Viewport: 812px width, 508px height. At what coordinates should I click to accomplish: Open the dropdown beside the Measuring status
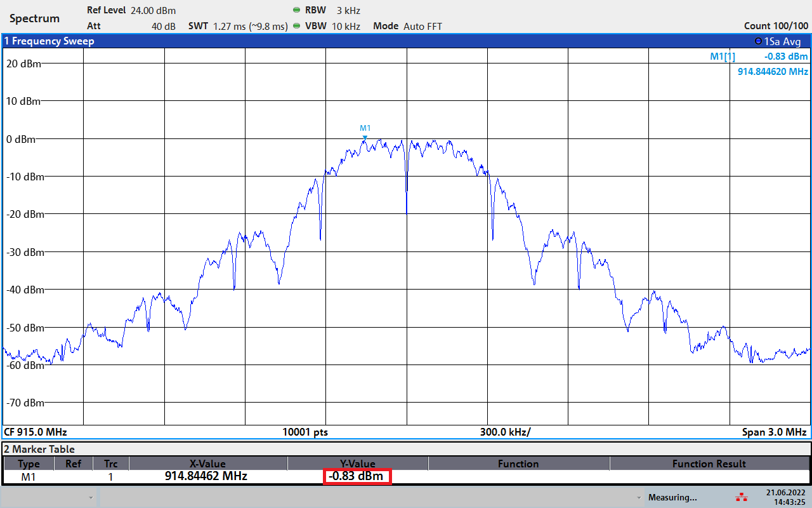point(638,497)
